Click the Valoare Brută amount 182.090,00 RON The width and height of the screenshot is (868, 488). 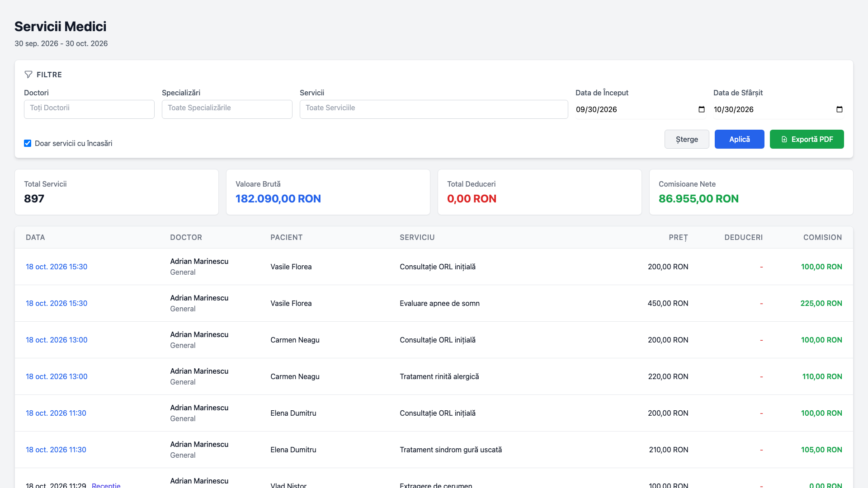click(x=278, y=199)
